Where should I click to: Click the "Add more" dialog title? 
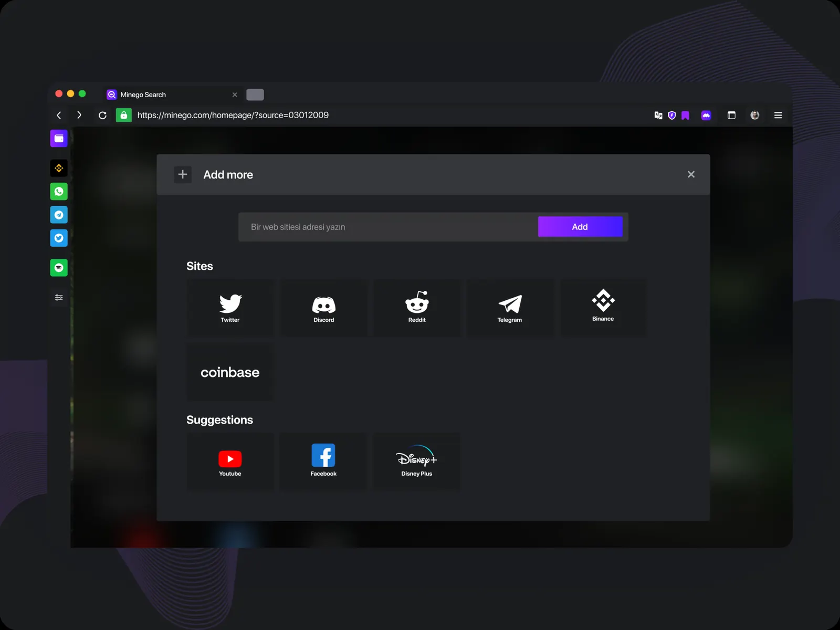click(x=228, y=175)
